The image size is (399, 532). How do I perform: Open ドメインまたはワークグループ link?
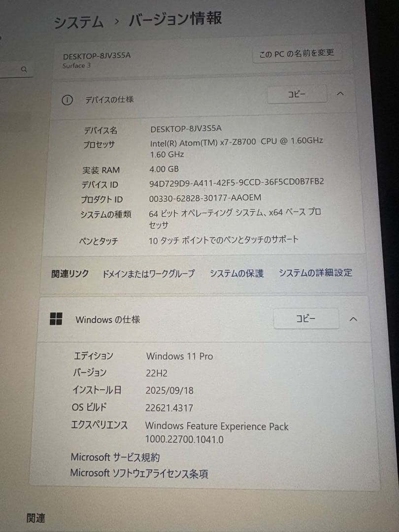[x=149, y=273]
